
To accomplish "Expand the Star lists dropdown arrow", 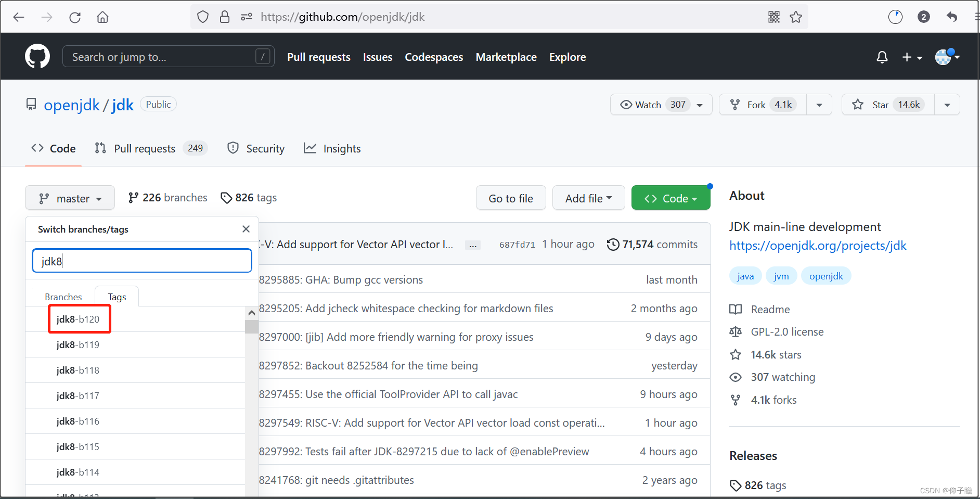I will [x=947, y=105].
